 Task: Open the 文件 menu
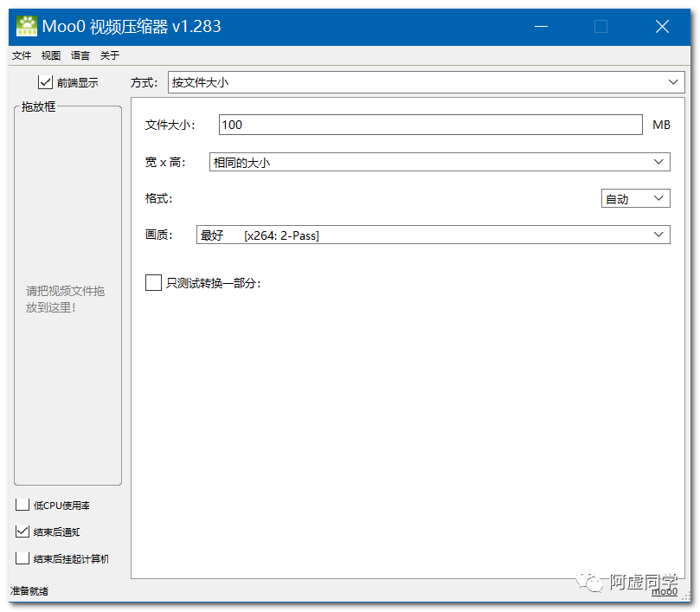click(x=22, y=55)
